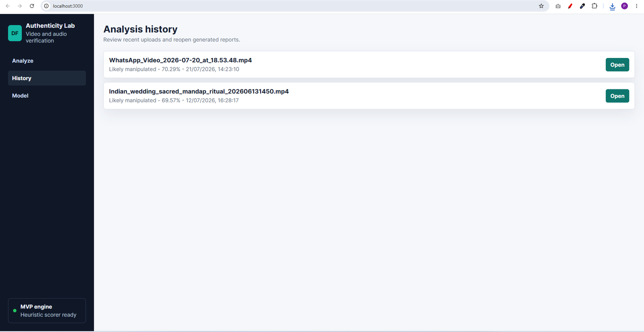Click the localhost:3000 address bar

click(294, 6)
